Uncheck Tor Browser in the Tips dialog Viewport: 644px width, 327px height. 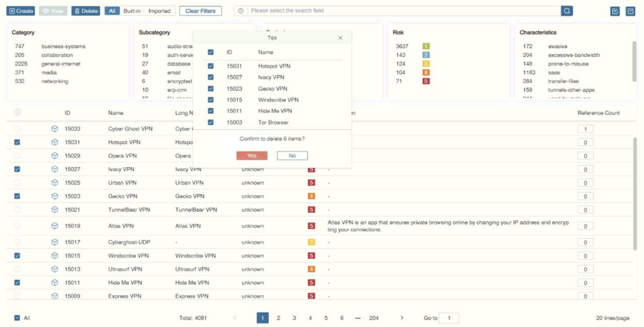tap(211, 122)
